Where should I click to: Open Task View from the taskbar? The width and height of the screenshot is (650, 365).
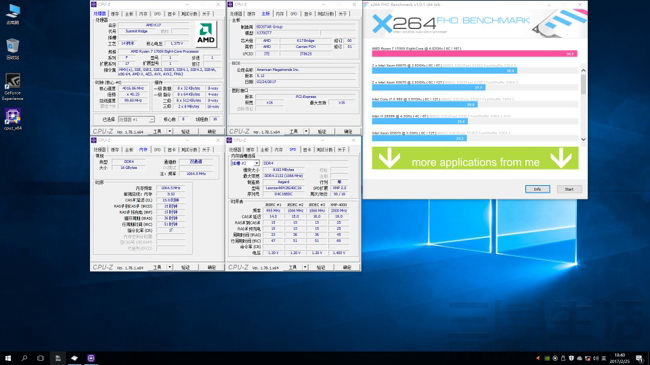tap(40, 358)
